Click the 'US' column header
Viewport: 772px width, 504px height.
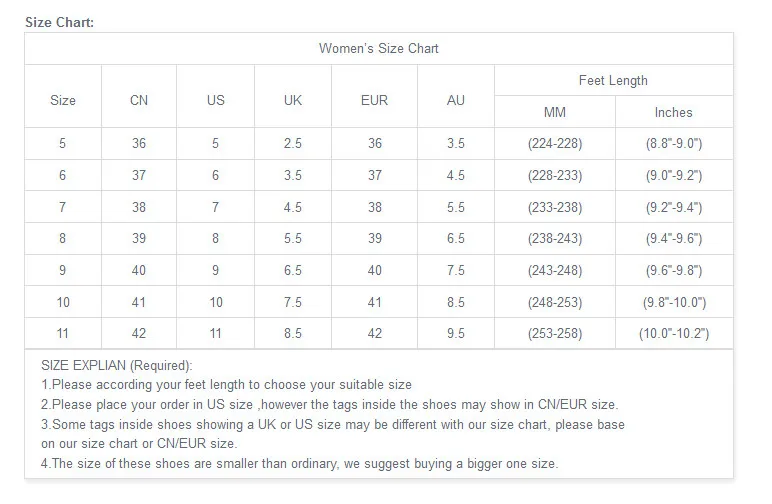[x=216, y=100]
